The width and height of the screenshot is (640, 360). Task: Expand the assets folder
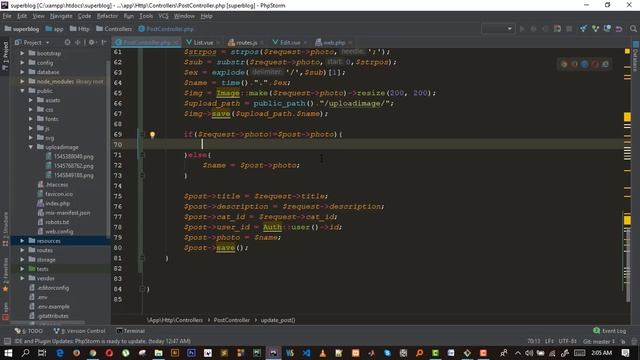tap(31, 100)
